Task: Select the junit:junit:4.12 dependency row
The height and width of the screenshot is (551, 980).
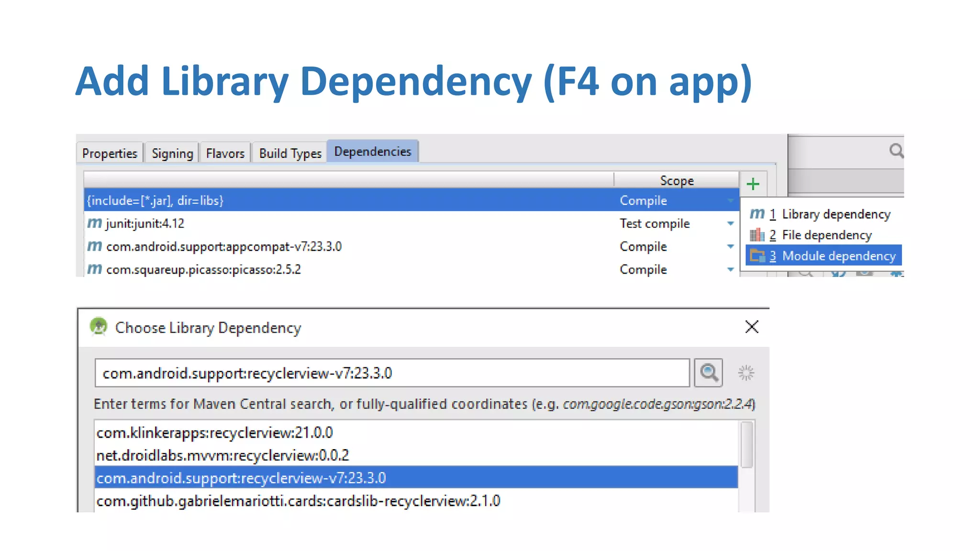Action: pyautogui.click(x=412, y=223)
